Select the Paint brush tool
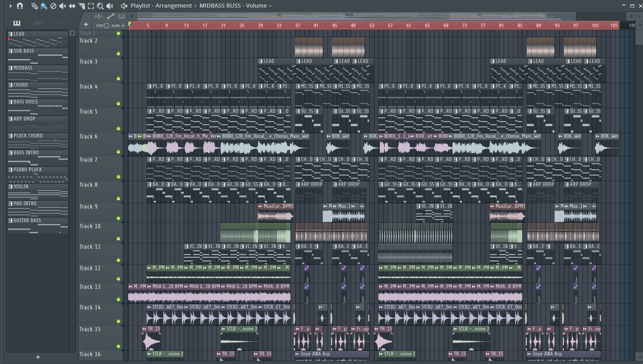The height and width of the screenshot is (364, 643). pos(44,6)
